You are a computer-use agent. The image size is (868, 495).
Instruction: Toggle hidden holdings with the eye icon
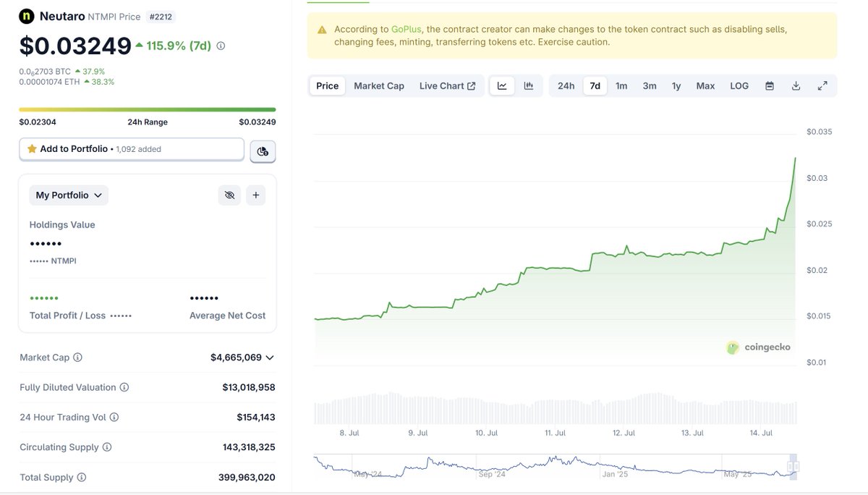click(230, 195)
